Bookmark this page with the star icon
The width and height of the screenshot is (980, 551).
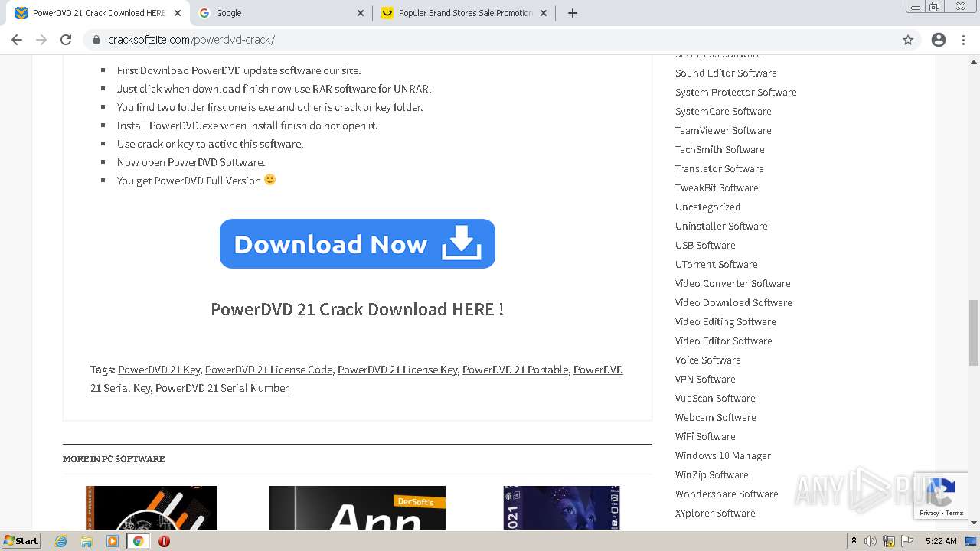(908, 40)
